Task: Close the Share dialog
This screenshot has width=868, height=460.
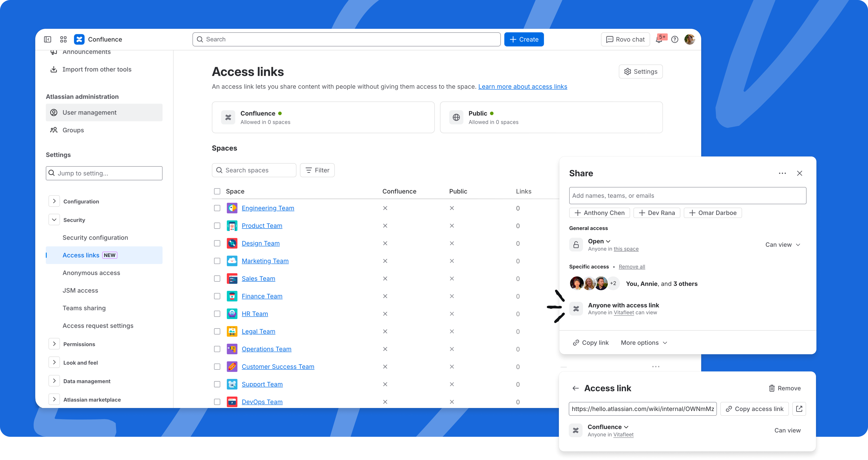Action: pyautogui.click(x=800, y=173)
